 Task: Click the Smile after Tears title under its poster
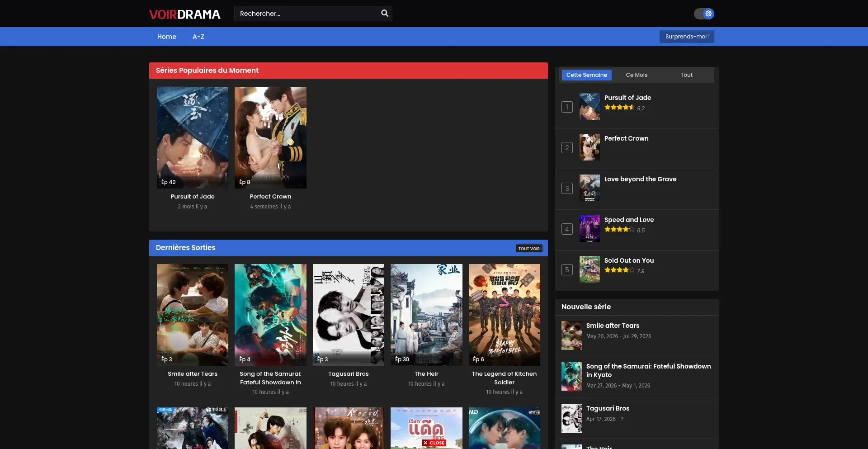click(193, 374)
